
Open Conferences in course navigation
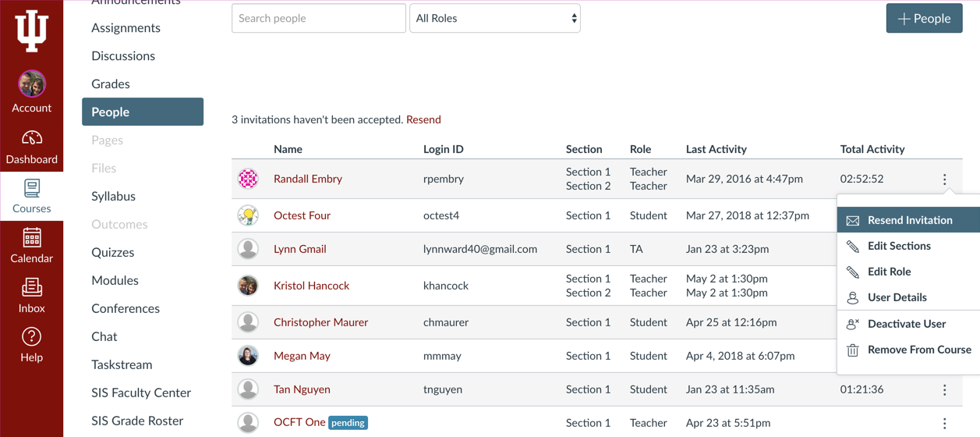126,308
